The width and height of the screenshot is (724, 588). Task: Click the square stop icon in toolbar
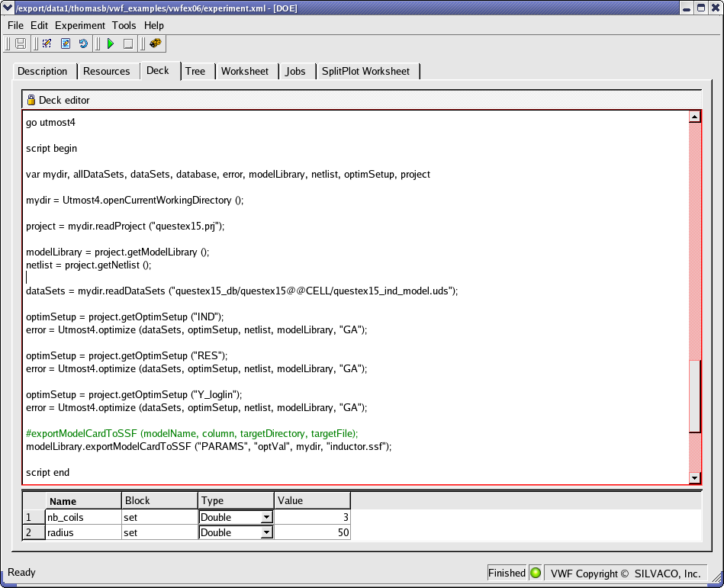[128, 43]
